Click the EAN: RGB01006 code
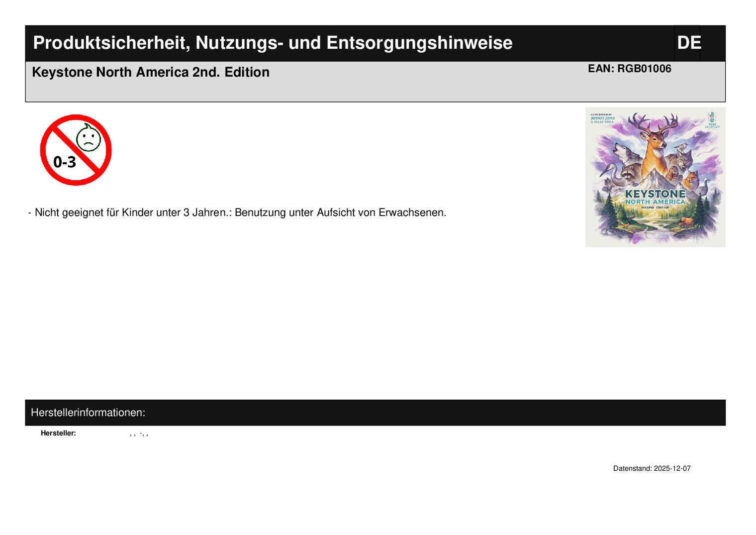Screen dimensions: 756x535 [629, 69]
